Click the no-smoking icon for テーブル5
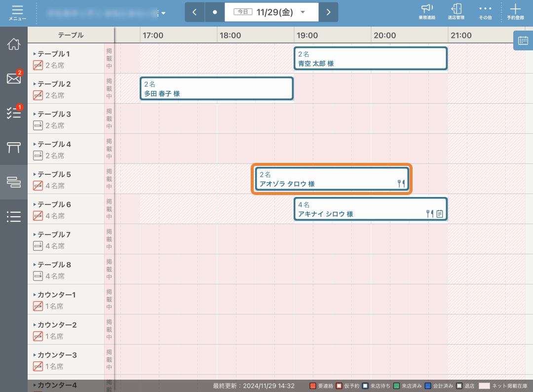Screen dimensions: 533x392 pyautogui.click(x=38, y=186)
